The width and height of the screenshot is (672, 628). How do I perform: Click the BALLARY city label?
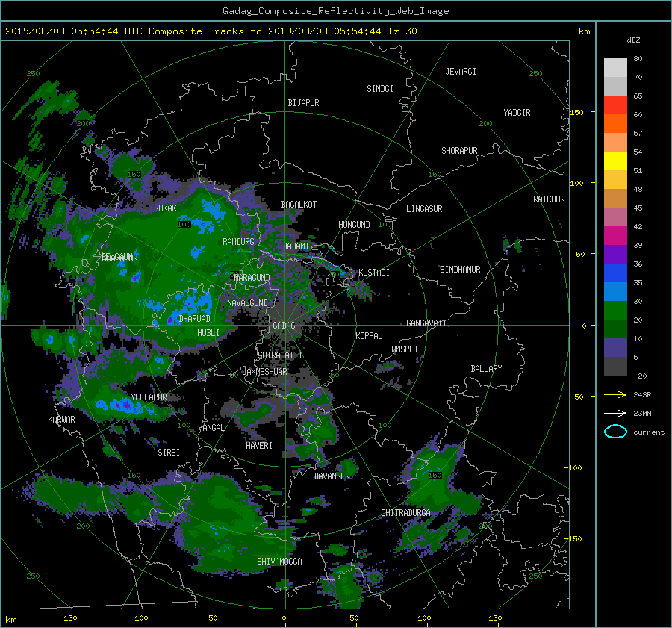[x=486, y=369]
